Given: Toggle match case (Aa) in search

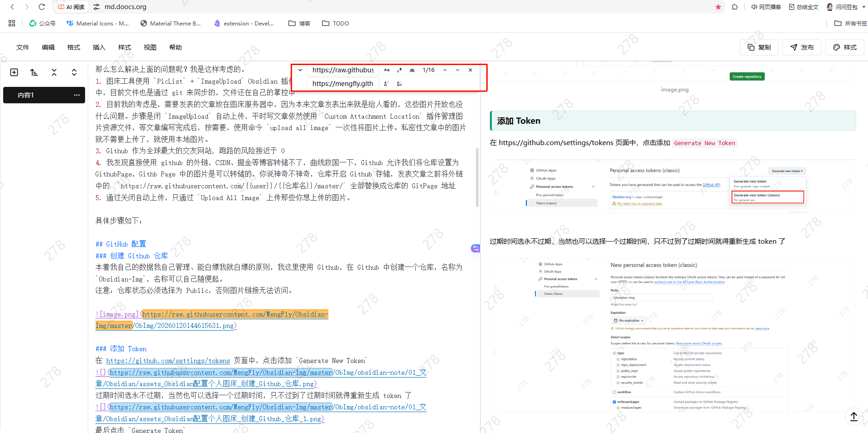Looking at the screenshot, I should (387, 70).
